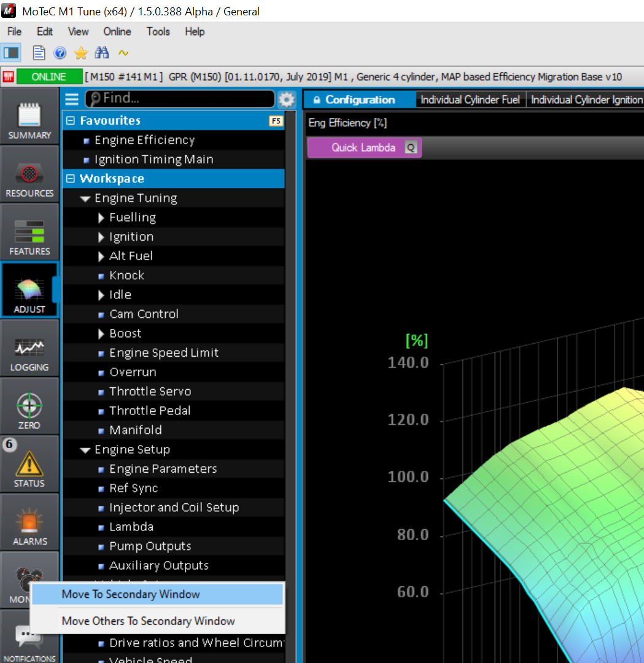This screenshot has width=644, height=663.
Task: Expand the Boost tree node
Action: coord(102,334)
